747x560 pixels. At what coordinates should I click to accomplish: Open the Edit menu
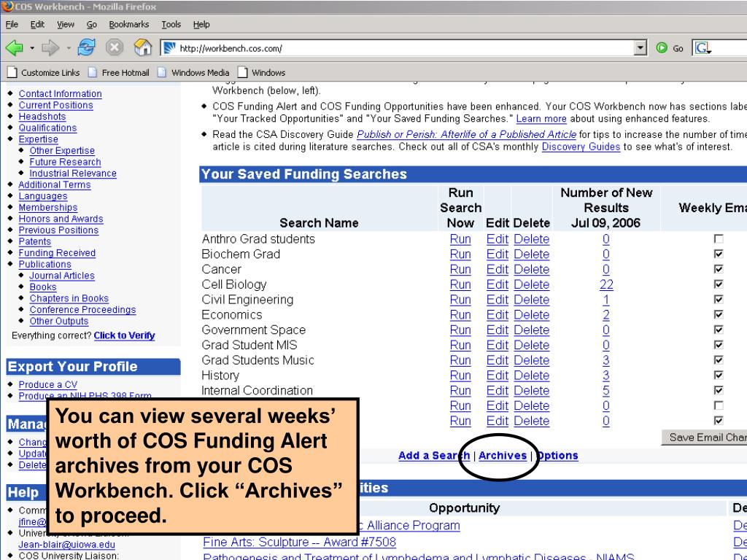[37, 24]
